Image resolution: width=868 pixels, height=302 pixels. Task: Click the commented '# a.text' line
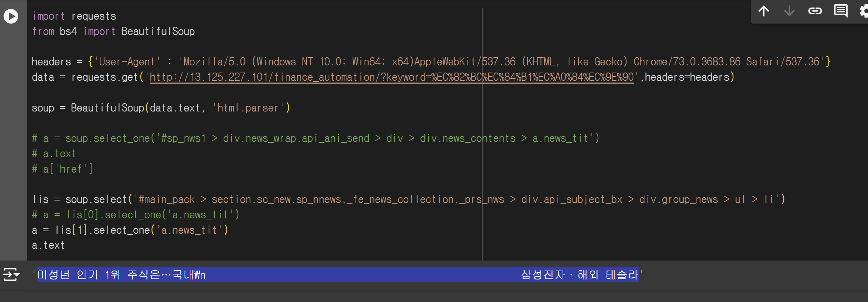point(54,154)
